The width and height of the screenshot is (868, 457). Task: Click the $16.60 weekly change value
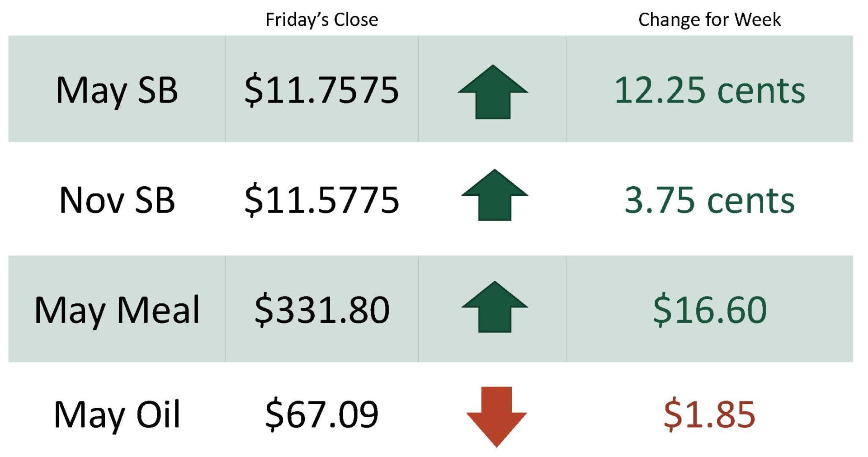coord(709,310)
